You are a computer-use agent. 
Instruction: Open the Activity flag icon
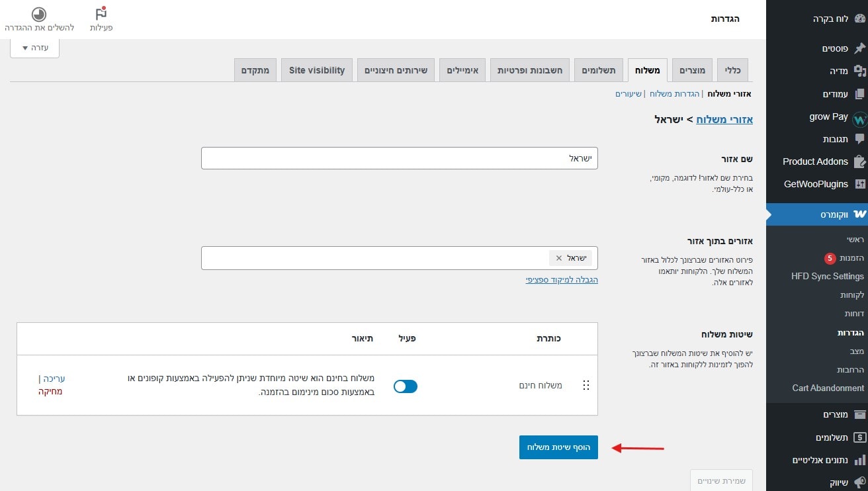pyautogui.click(x=101, y=14)
